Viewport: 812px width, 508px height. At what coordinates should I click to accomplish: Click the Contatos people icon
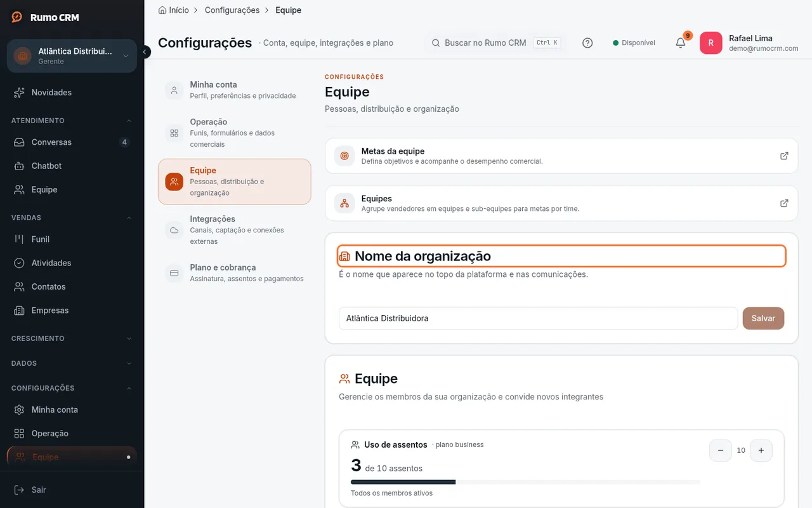[19, 287]
